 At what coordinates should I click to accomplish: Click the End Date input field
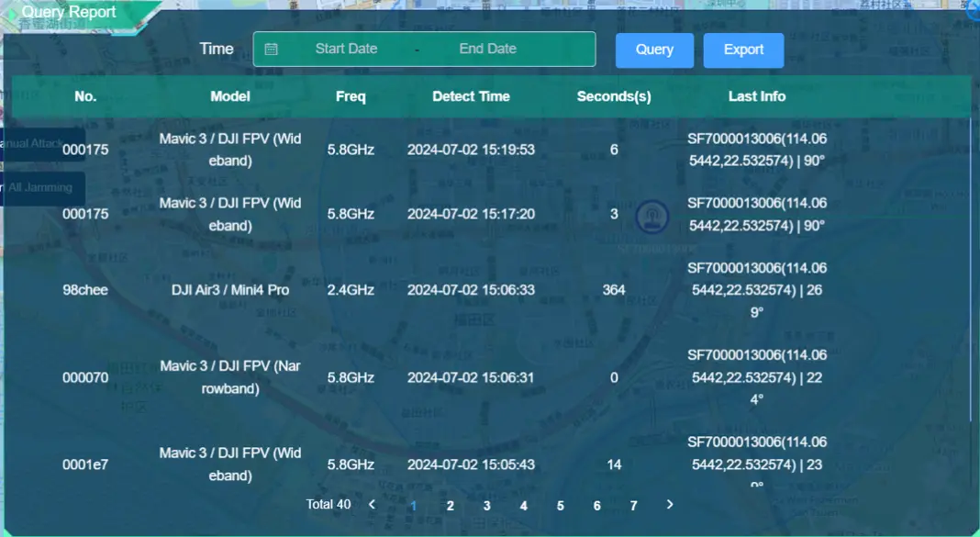(487, 50)
